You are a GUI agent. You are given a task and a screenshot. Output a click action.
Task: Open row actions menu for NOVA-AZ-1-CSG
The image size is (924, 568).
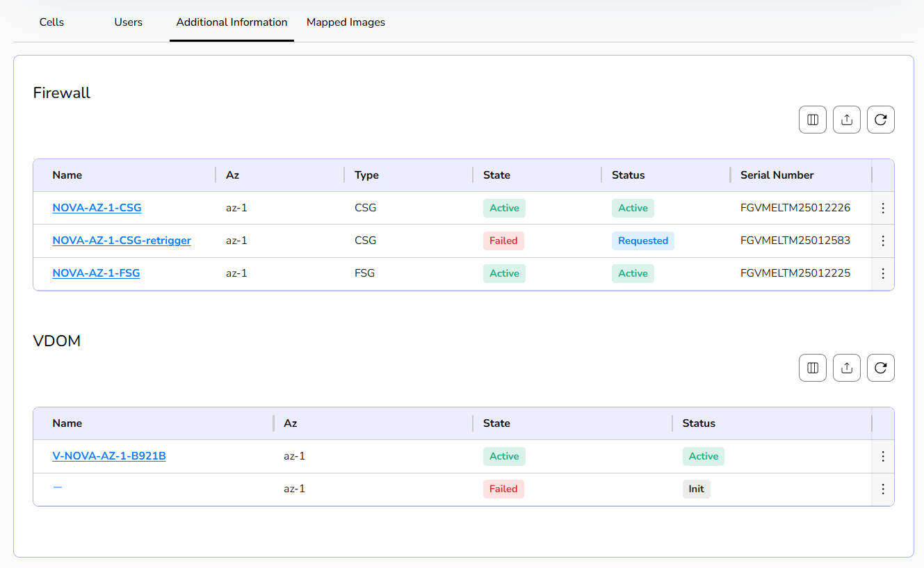(x=882, y=208)
